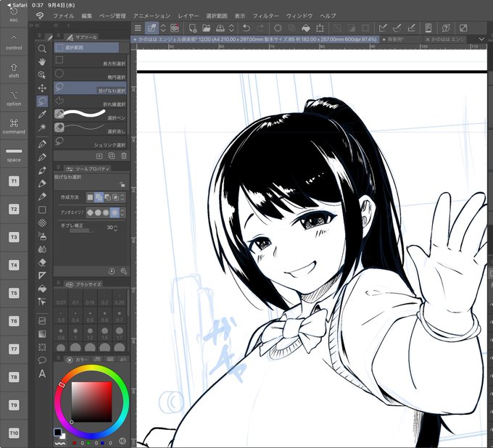Image resolution: width=493 pixels, height=448 pixels.
Task: Open the フィルター menu
Action: [x=265, y=16]
